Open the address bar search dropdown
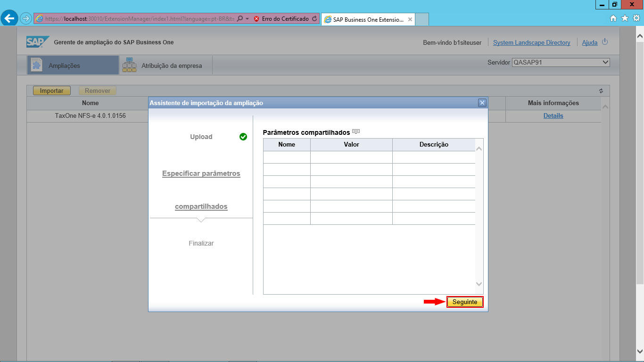 247,19
